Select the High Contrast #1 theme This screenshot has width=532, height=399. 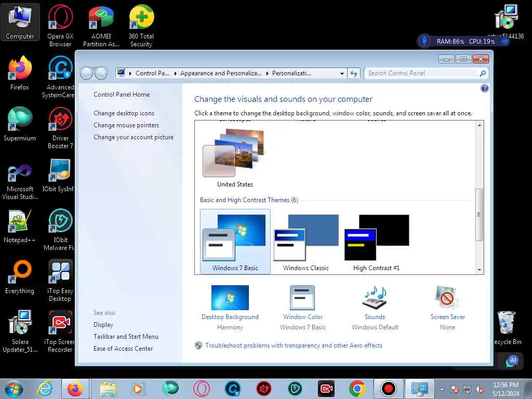(x=376, y=242)
